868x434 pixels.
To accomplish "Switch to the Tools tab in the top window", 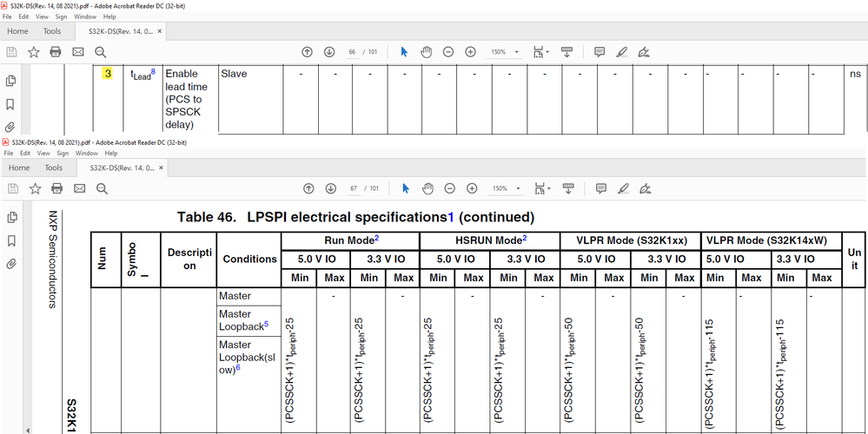I will [52, 31].
